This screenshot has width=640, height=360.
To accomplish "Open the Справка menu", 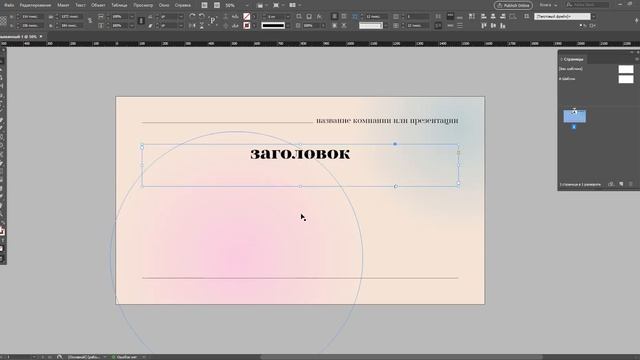I will pos(182,5).
